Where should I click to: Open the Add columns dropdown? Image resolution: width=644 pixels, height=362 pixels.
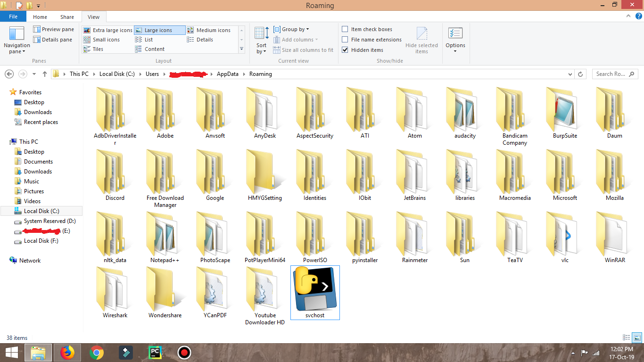pos(296,40)
